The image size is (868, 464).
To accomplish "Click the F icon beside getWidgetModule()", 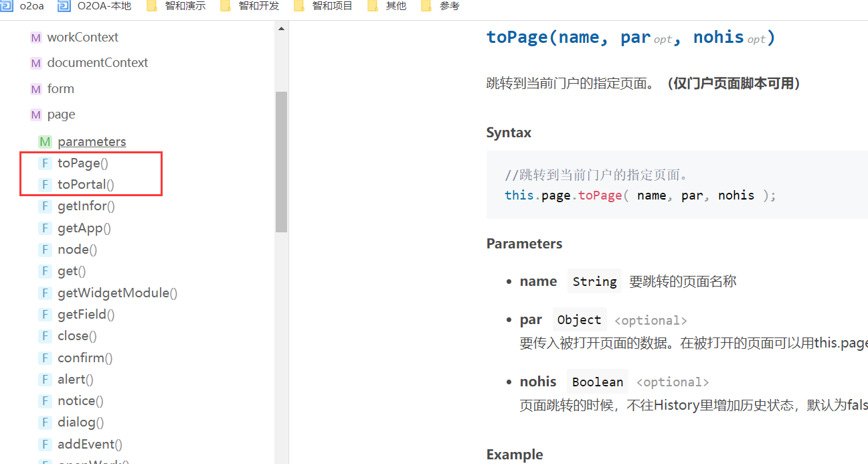I will click(45, 293).
